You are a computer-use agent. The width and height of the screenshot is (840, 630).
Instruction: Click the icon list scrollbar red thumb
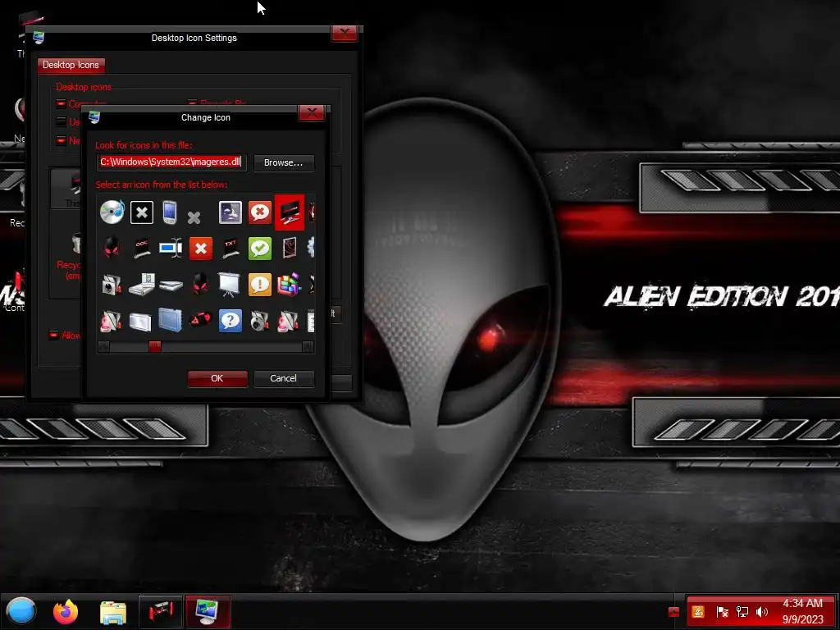[x=155, y=347]
